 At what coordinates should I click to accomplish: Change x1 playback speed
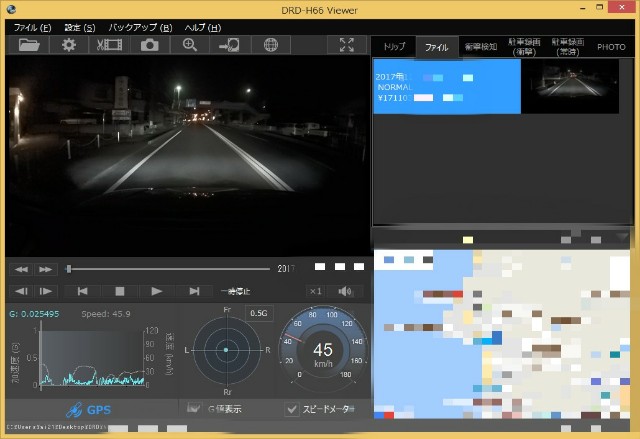tap(316, 291)
